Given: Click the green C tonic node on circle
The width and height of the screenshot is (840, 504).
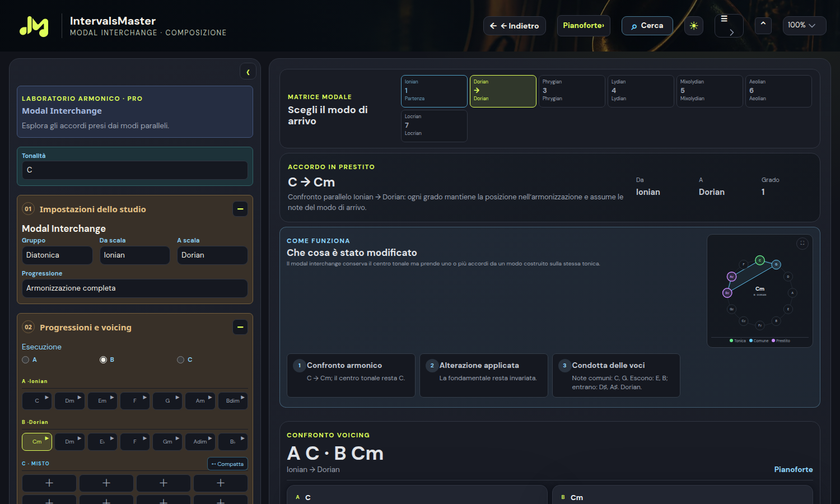Looking at the screenshot, I should [760, 260].
